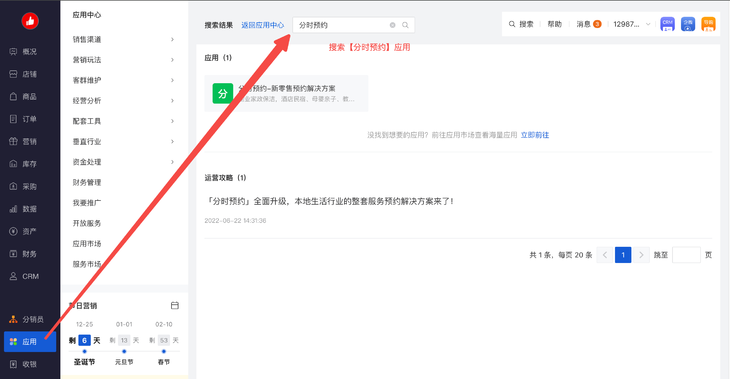Go to previous results page
The image size is (730, 379).
pyautogui.click(x=605, y=255)
